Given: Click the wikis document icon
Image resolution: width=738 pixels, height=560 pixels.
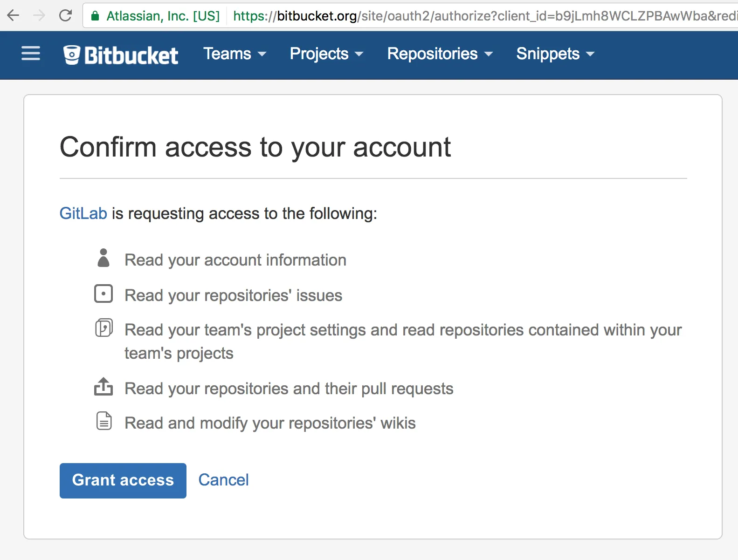Looking at the screenshot, I should 103,421.
